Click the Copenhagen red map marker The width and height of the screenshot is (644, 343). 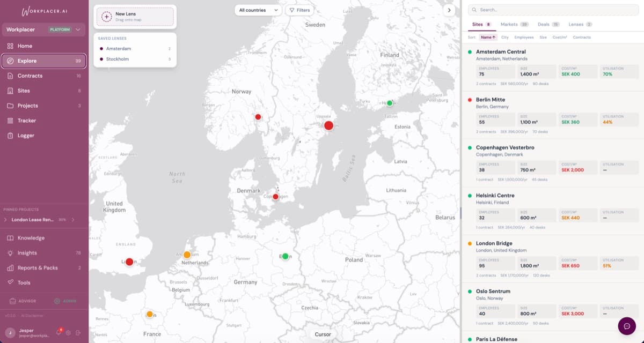(275, 197)
